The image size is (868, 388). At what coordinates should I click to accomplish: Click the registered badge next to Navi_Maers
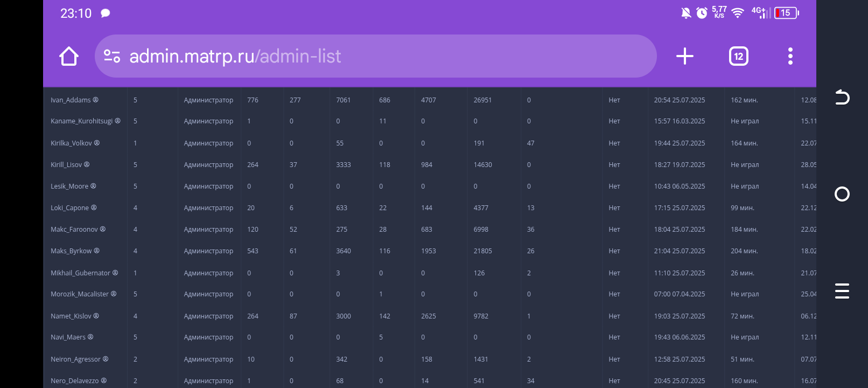coord(90,337)
